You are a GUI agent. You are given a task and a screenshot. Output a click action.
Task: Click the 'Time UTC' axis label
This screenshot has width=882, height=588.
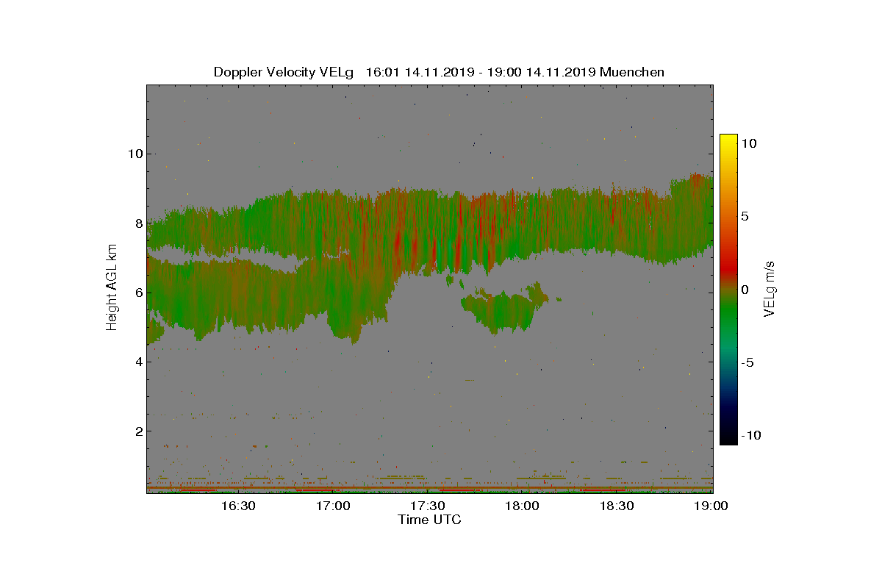[429, 520]
